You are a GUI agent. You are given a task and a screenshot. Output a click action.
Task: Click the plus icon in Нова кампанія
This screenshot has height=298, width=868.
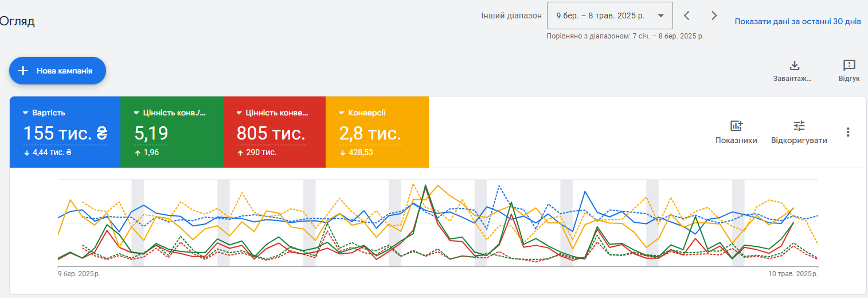pyautogui.click(x=23, y=71)
